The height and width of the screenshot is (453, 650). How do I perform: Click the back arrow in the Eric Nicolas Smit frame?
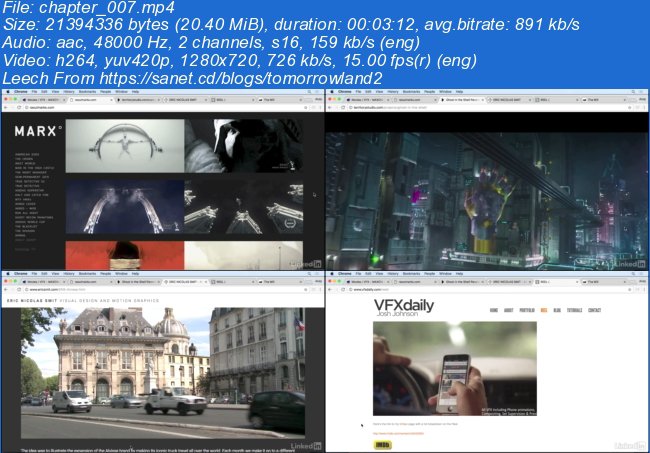[6, 290]
